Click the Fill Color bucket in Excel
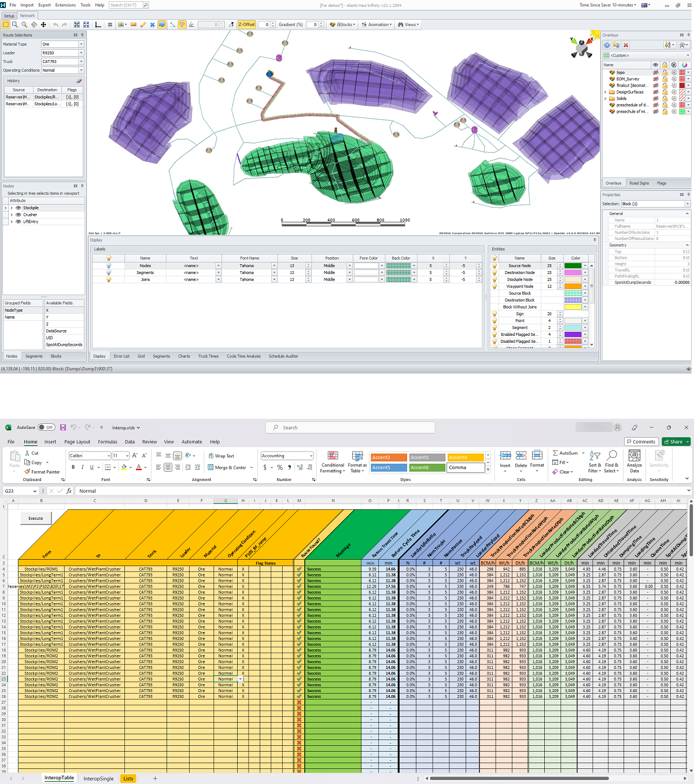Screen dimensions: 694x784 coord(124,467)
